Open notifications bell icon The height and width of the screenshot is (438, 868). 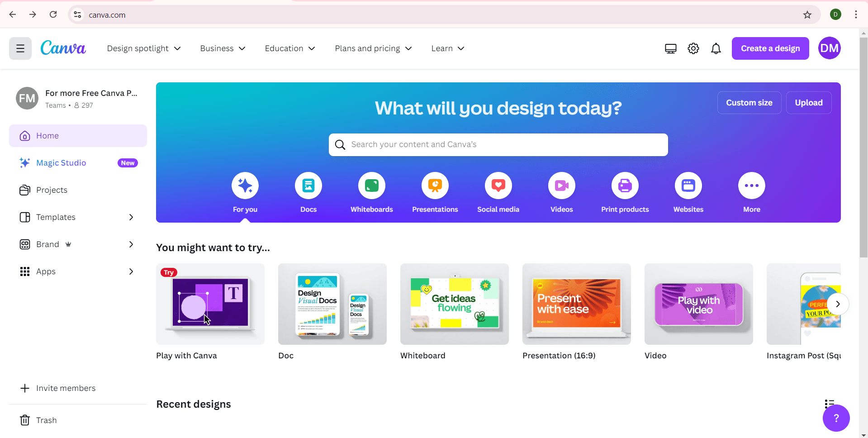(716, 48)
